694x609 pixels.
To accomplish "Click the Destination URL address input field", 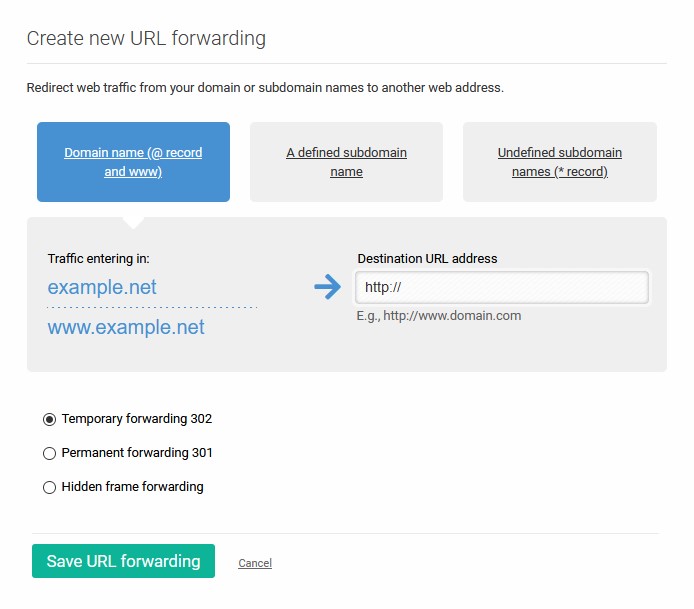I will point(502,287).
